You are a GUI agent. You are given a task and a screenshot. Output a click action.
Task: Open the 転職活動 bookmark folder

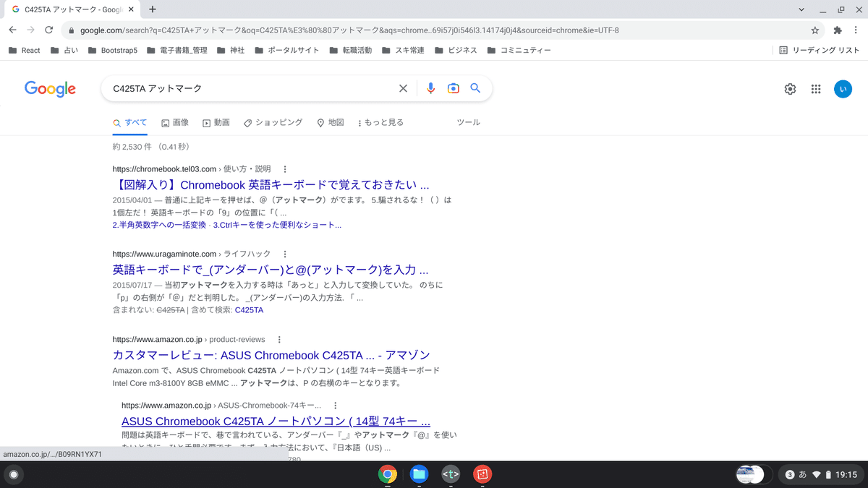350,51
